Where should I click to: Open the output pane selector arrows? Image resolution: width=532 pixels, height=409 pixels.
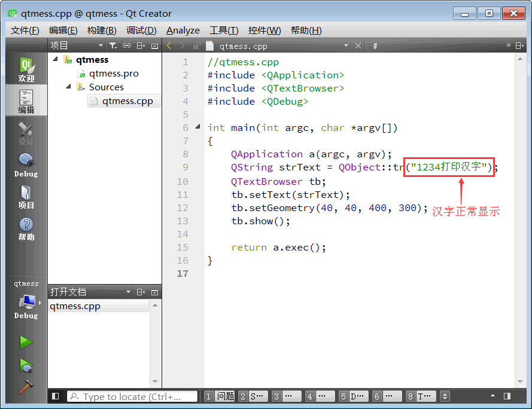[445, 396]
